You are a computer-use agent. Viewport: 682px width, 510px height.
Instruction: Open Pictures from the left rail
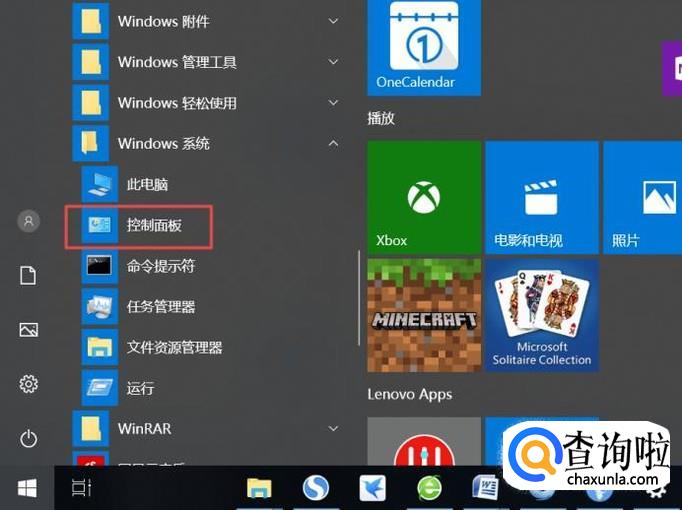[29, 330]
